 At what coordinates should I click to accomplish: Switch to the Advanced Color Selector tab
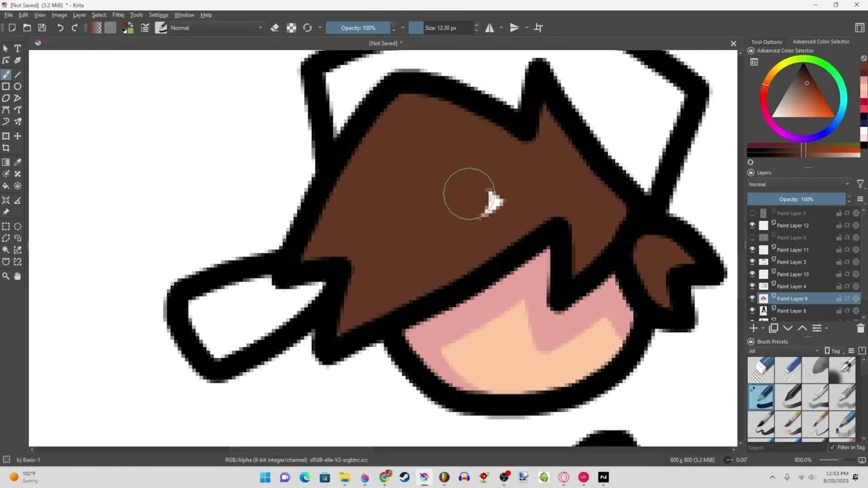[x=821, y=42]
